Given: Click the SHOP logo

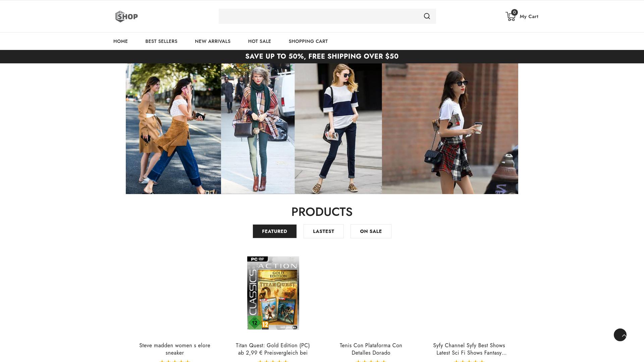Looking at the screenshot, I should pyautogui.click(x=126, y=16).
